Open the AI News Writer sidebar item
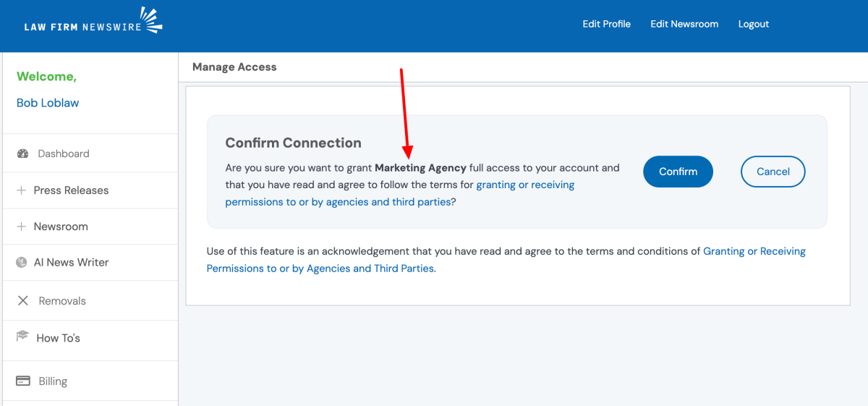Viewport: 868px width, 406px height. [71, 263]
